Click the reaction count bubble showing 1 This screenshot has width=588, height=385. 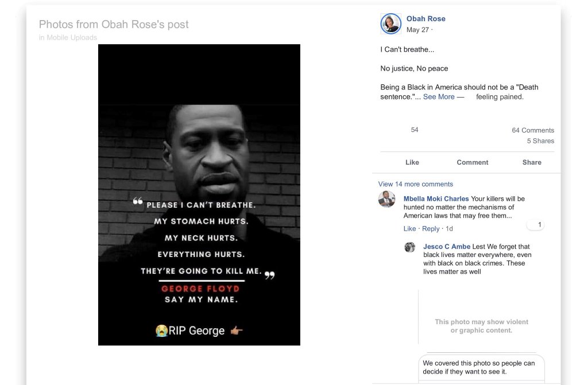tap(536, 225)
